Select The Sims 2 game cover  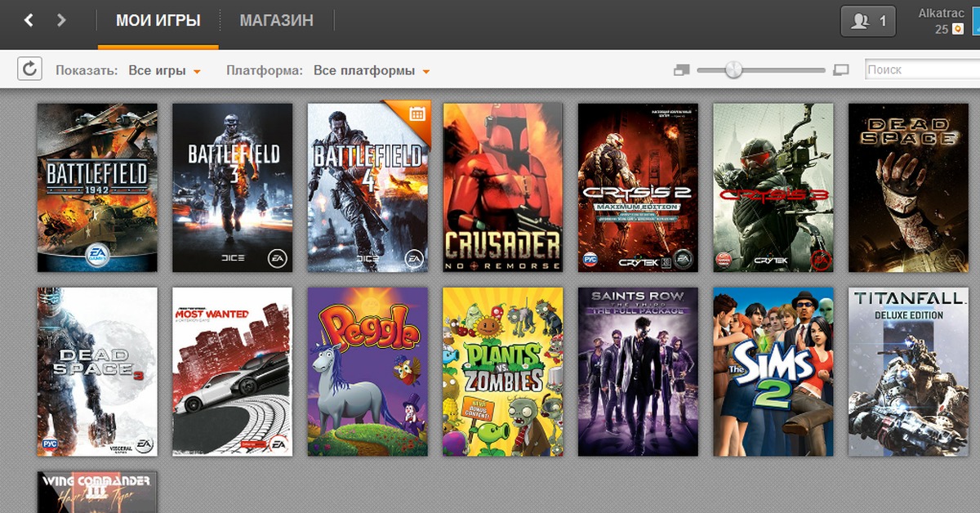pyautogui.click(x=773, y=371)
